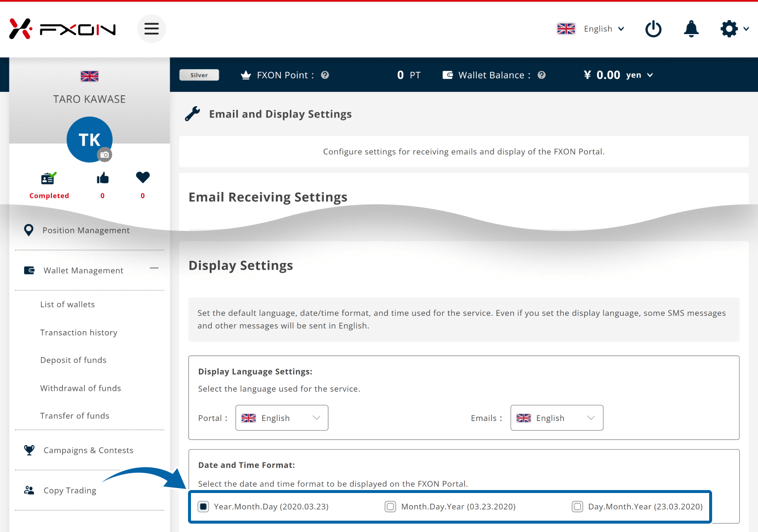Open the settings gear icon
The width and height of the screenshot is (758, 532).
tap(729, 29)
